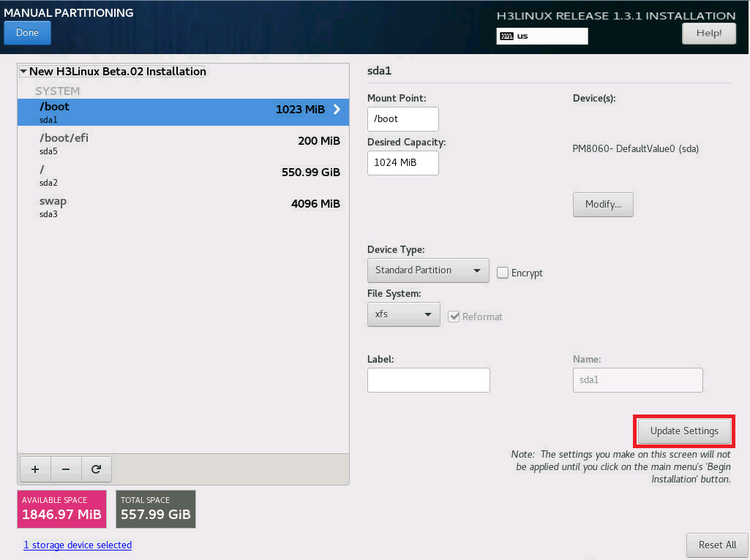The image size is (750, 560).
Task: Toggle the Reformat checkbox
Action: pyautogui.click(x=454, y=317)
